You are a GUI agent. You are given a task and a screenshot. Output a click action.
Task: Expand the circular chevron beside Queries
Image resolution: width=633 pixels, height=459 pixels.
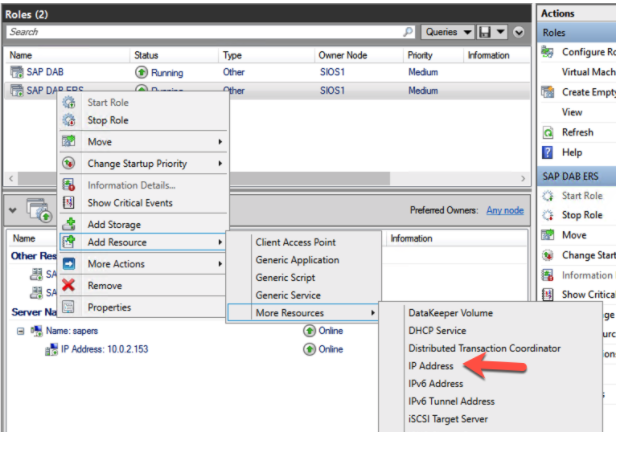[519, 32]
